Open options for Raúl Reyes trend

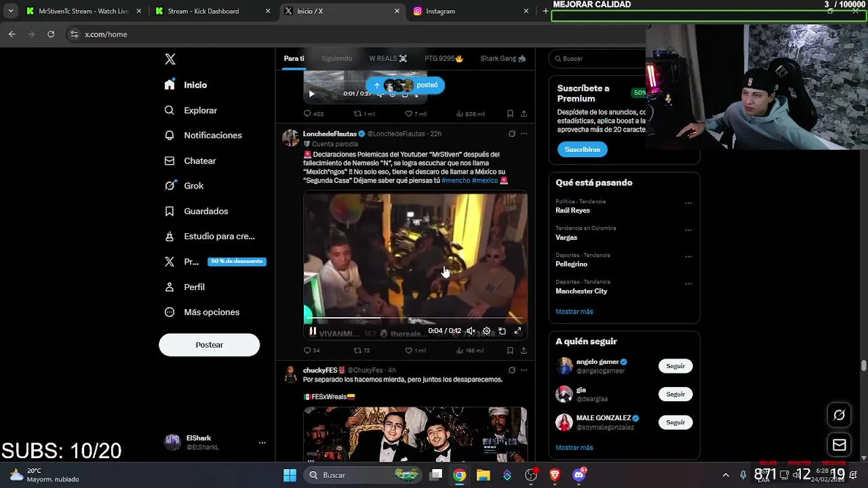click(688, 203)
